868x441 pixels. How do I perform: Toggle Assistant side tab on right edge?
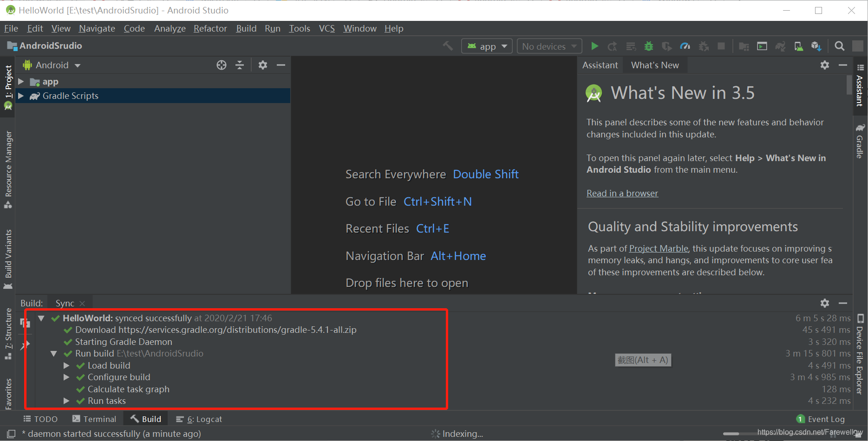tap(860, 85)
